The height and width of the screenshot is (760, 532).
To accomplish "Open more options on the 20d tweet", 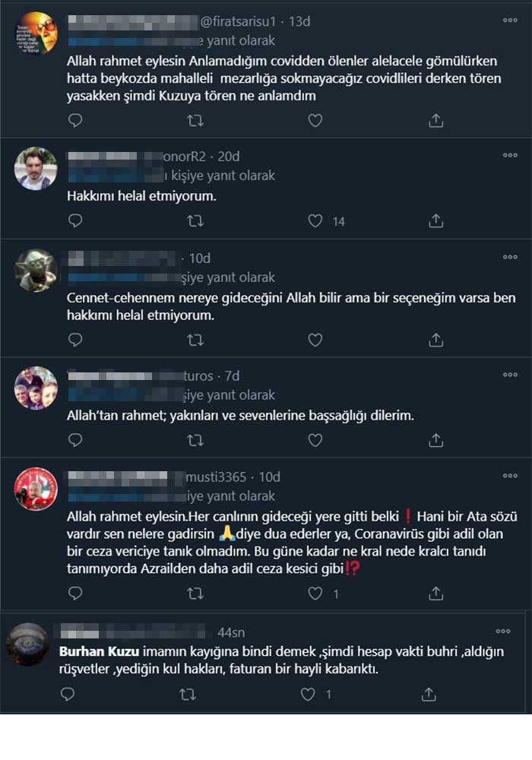I will tap(510, 155).
